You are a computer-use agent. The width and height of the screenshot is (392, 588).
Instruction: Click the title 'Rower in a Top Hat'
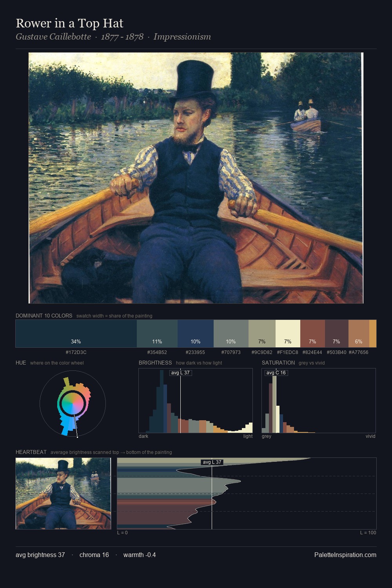pos(69,23)
